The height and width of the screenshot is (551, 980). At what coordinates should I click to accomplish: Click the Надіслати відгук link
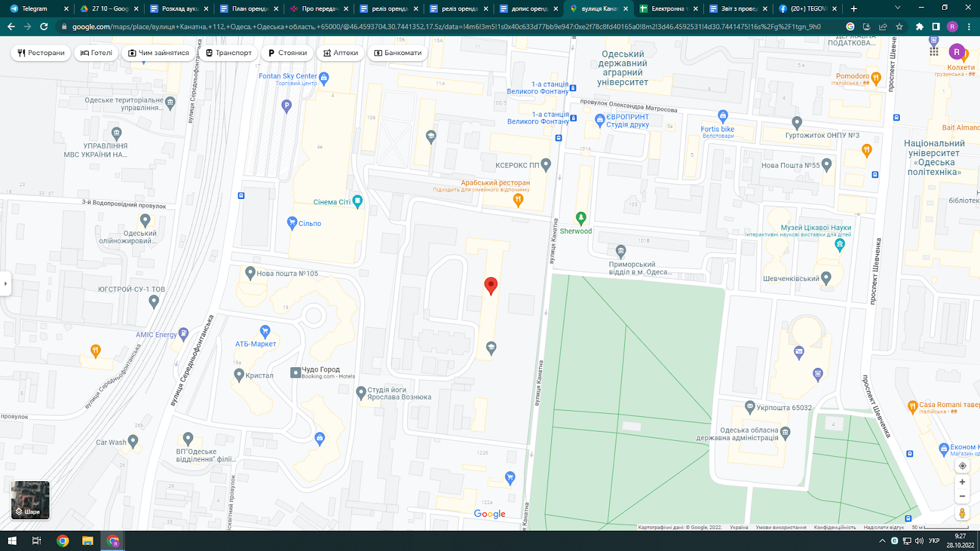[x=884, y=527]
